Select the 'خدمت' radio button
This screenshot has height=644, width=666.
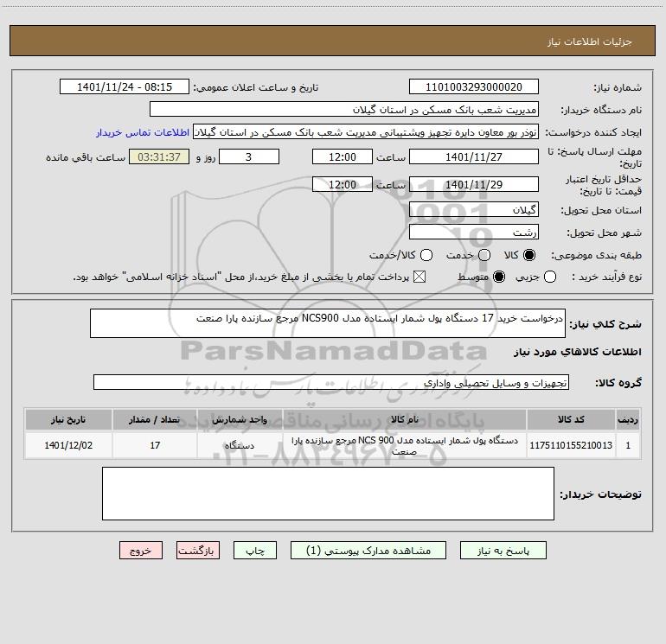point(484,255)
